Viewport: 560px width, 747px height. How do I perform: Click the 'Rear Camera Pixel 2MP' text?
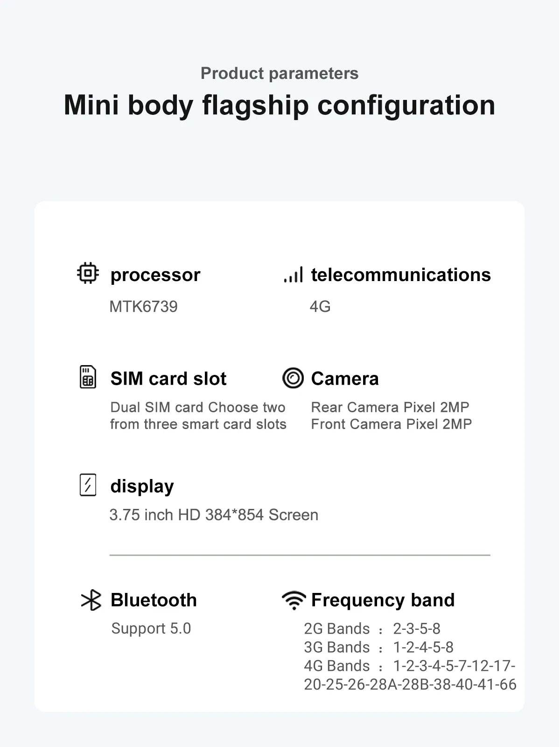[x=390, y=407]
